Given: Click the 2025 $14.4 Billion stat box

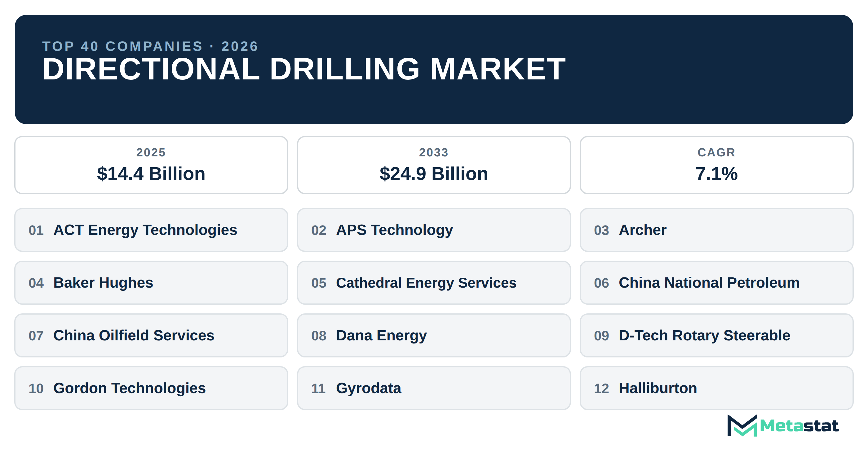Looking at the screenshot, I should pyautogui.click(x=151, y=165).
